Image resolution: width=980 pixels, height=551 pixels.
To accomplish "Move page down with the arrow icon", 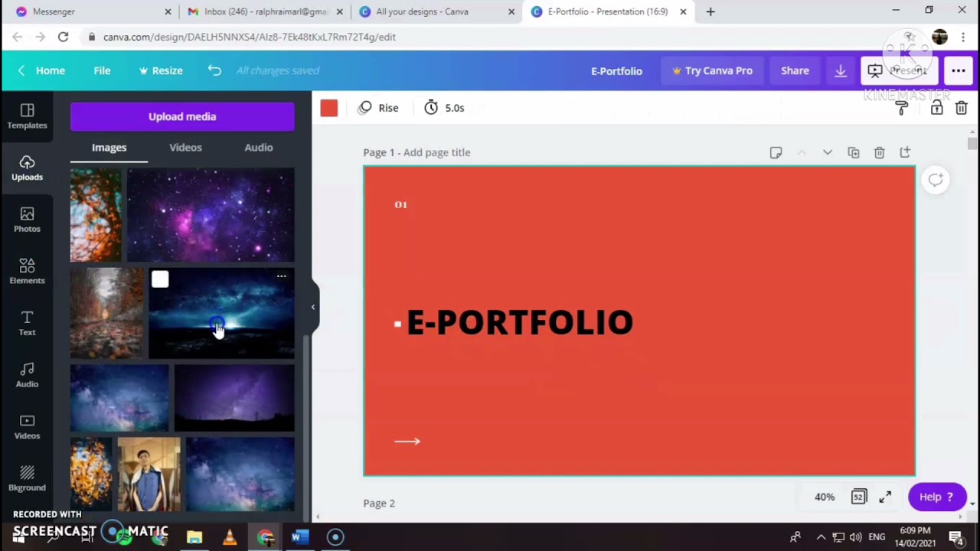I will (x=828, y=152).
